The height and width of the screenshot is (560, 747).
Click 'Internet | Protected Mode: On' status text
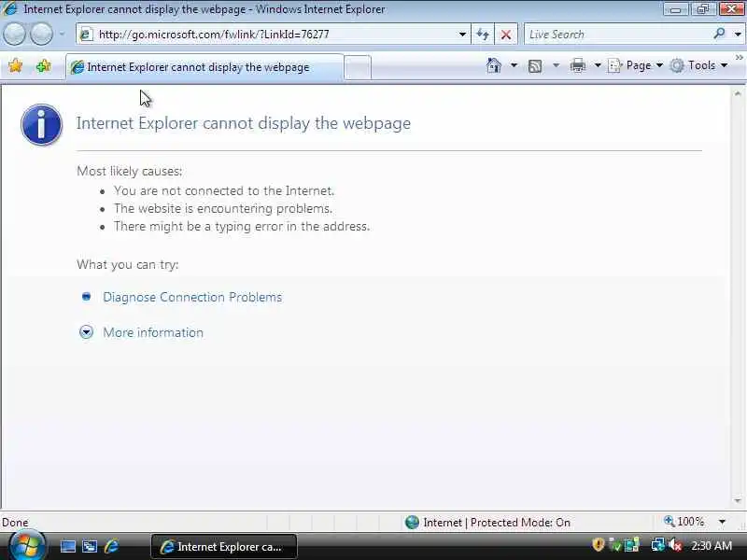point(497,523)
